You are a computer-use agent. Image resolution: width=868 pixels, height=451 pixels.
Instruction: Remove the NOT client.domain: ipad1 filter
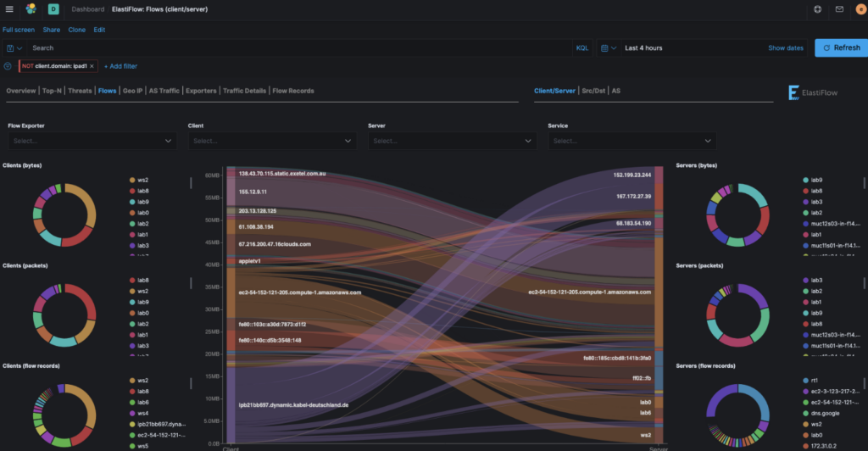[x=92, y=66]
